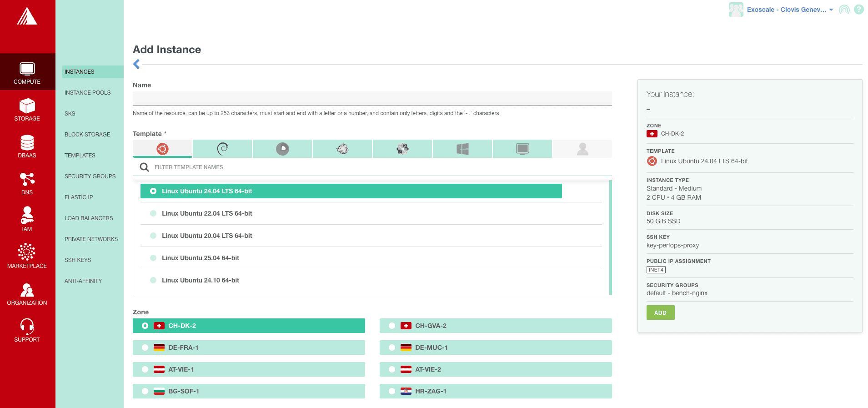Expand the Exoscale - Clovis account dropdown
The width and height of the screenshot is (868, 408).
click(x=790, y=10)
